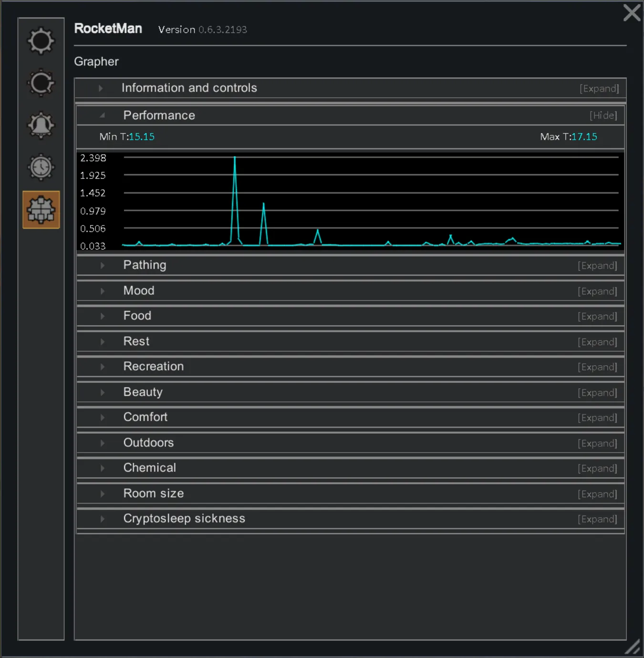Close the RocketMan window
644x658 pixels.
tap(632, 13)
